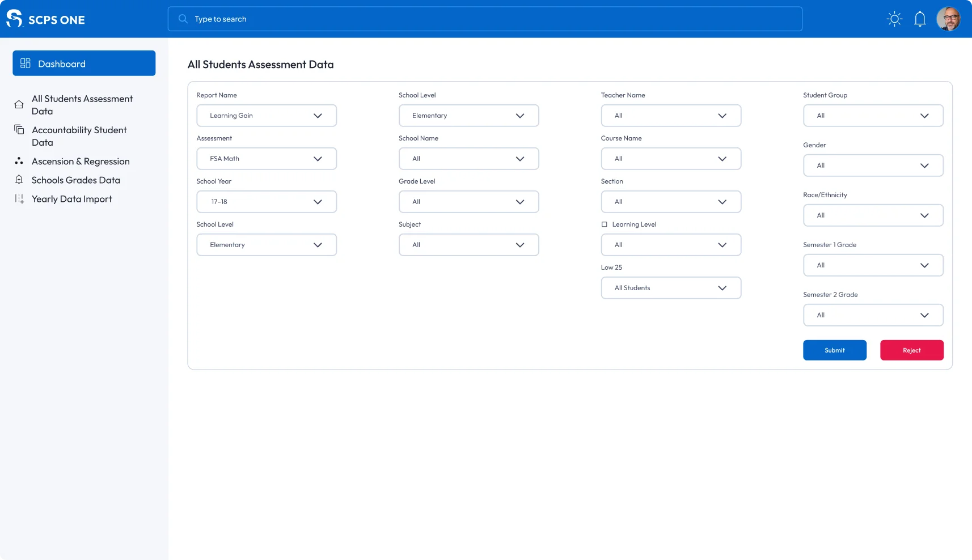Click the Schools Grades Data icon
972x560 pixels.
(x=19, y=180)
